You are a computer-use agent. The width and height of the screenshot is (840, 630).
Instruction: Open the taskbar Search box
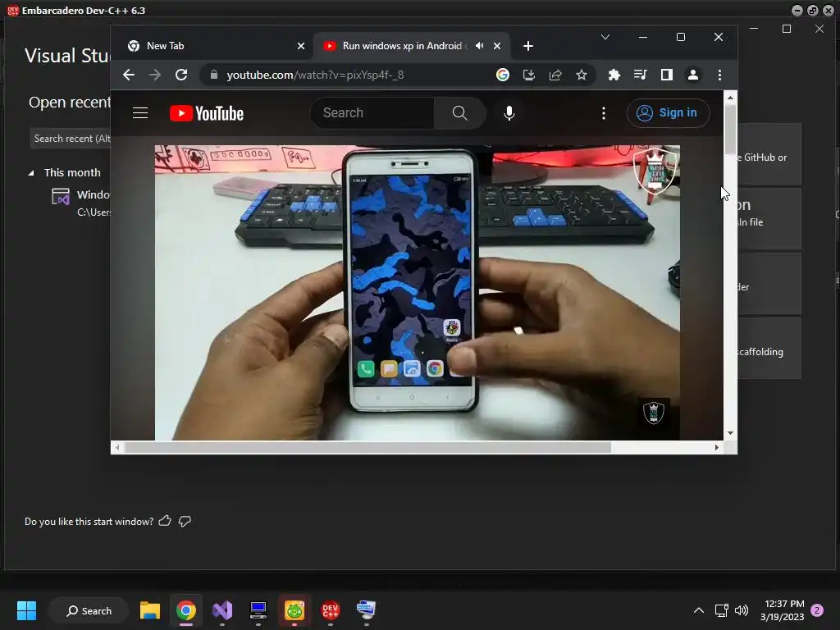pyautogui.click(x=89, y=610)
